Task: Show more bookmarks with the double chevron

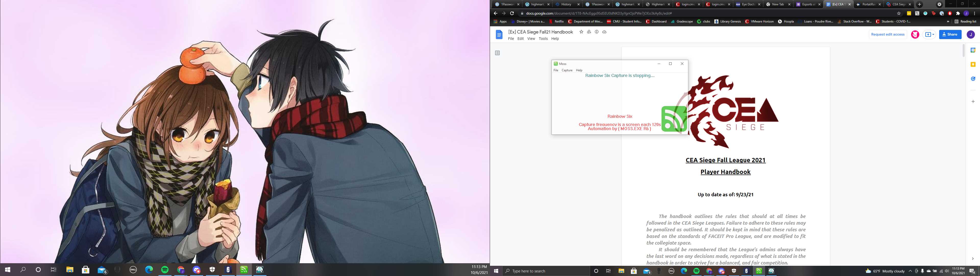Action: tap(948, 21)
